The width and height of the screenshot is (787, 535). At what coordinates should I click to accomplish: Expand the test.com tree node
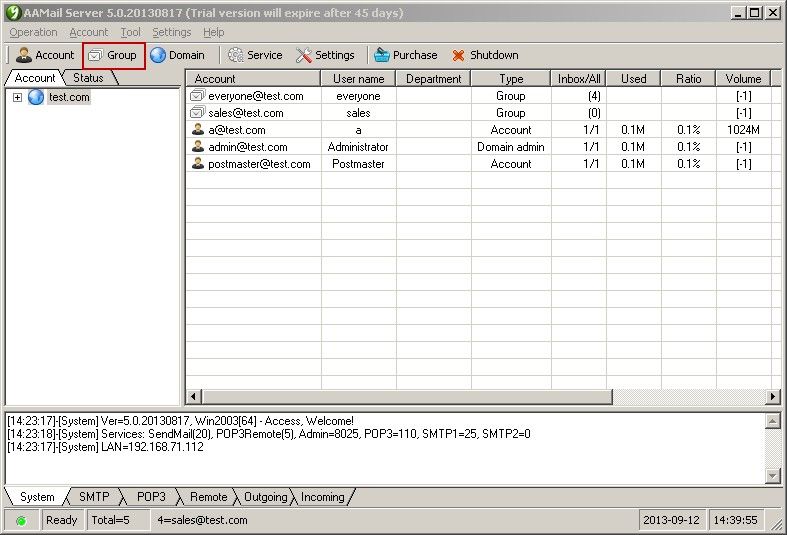tap(18, 97)
